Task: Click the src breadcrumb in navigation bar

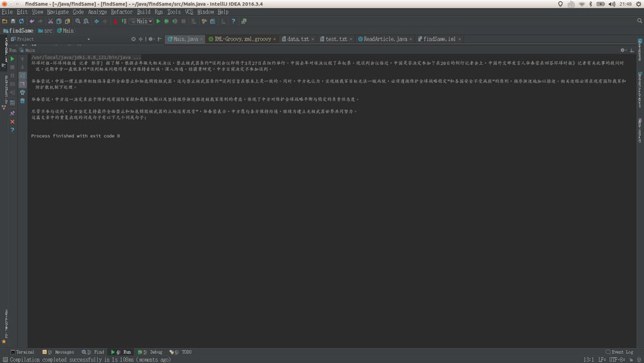Action: 45,30
